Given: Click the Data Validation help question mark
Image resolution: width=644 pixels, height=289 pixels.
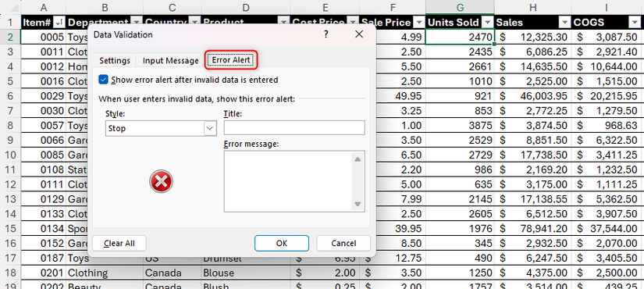Looking at the screenshot, I should tap(326, 34).
